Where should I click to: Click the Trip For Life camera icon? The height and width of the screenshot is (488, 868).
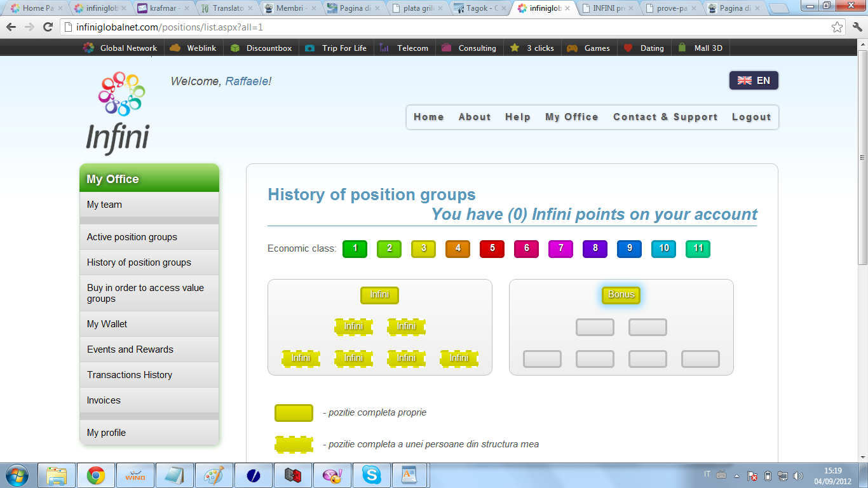point(309,48)
